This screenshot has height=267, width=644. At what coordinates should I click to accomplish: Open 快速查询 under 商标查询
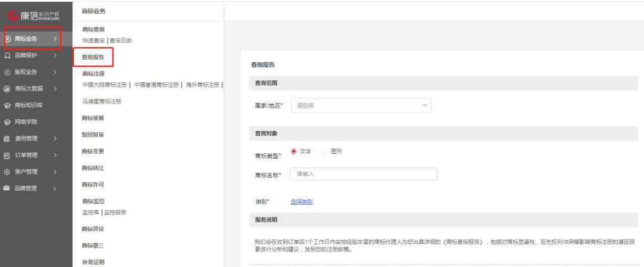[x=92, y=41]
